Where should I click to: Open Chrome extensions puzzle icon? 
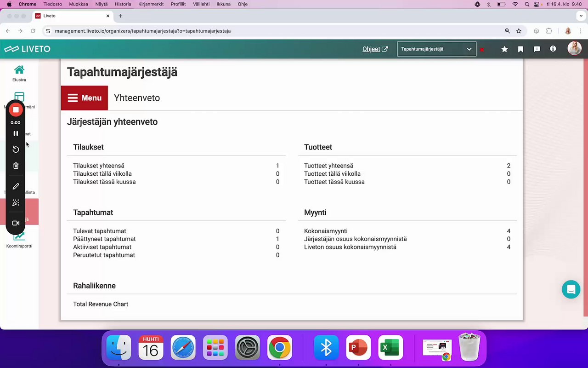click(549, 31)
